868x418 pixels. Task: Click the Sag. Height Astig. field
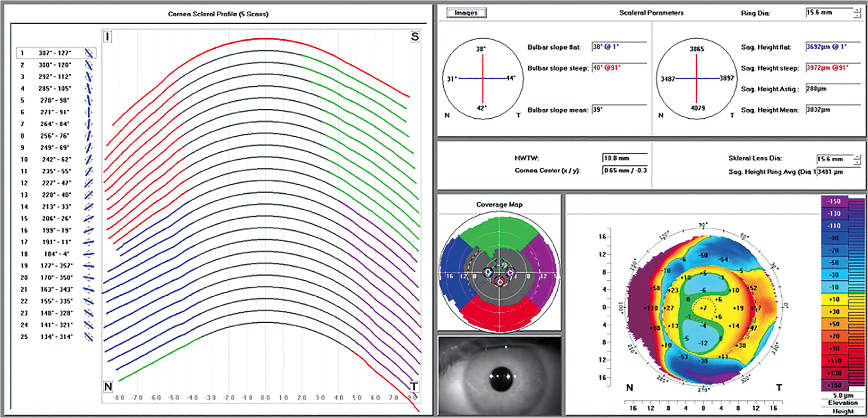point(833,88)
